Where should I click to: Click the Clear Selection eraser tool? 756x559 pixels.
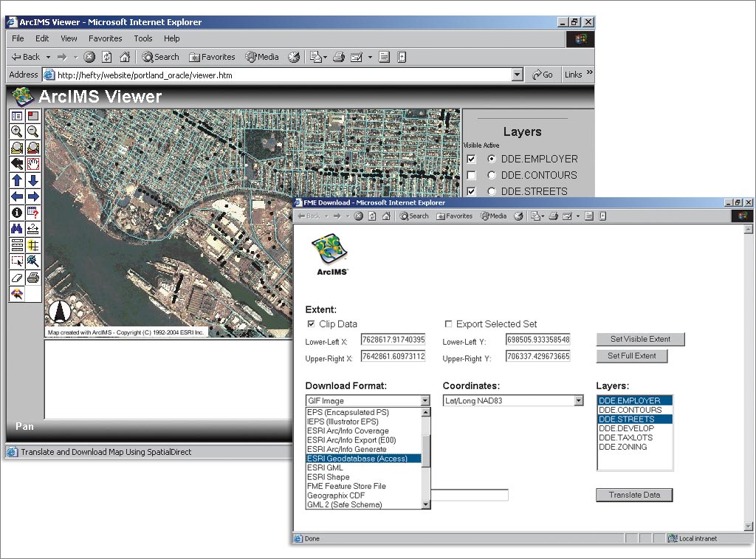[x=17, y=278]
